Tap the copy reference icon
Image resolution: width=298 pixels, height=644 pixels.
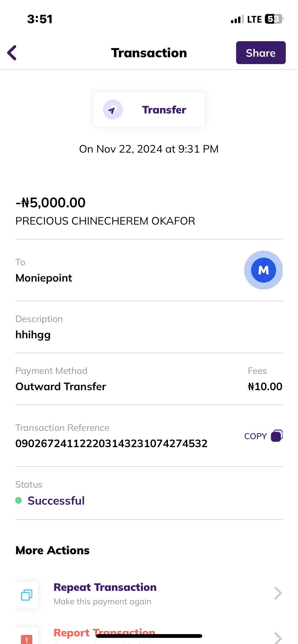[x=277, y=436]
